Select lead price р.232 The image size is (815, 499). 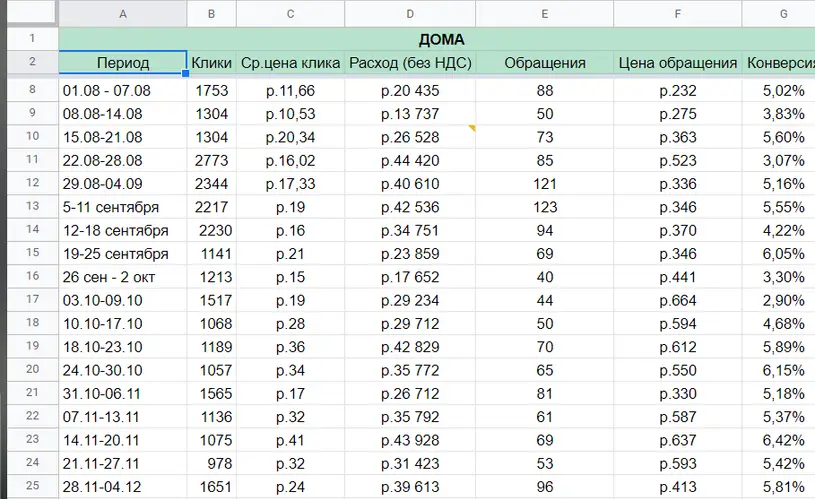678,90
